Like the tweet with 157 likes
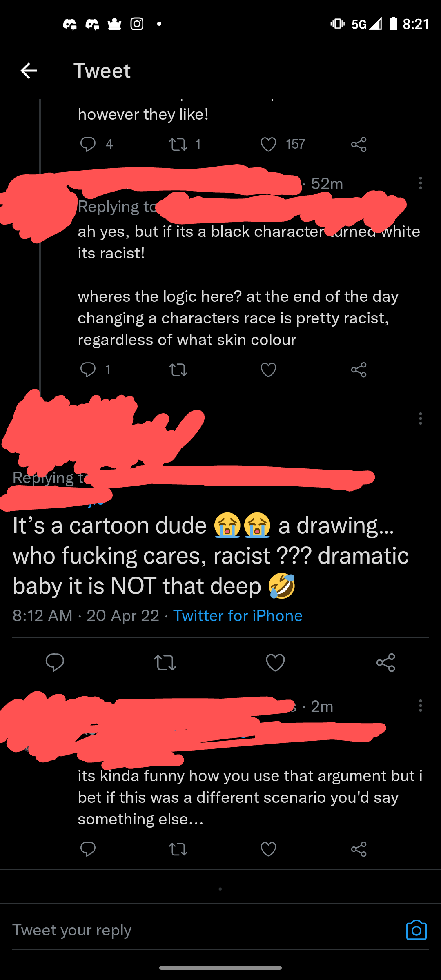The width and height of the screenshot is (441, 980). 268,144
